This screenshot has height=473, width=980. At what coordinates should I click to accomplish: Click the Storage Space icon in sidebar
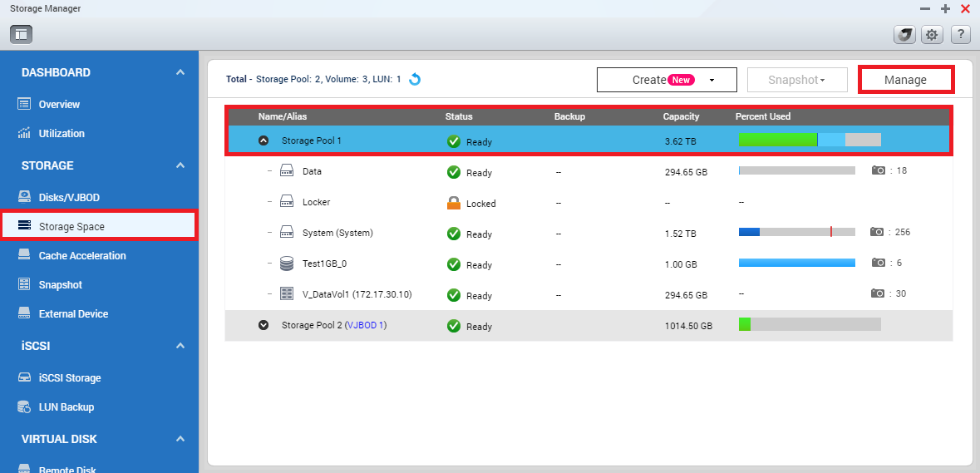(x=24, y=225)
